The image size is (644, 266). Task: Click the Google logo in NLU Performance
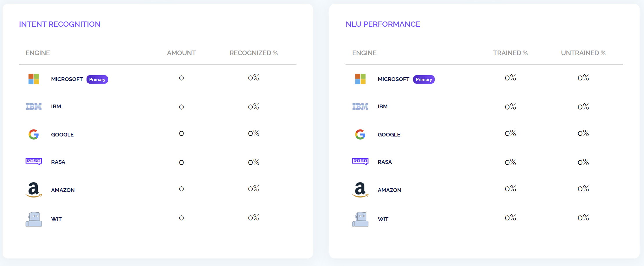point(360,134)
